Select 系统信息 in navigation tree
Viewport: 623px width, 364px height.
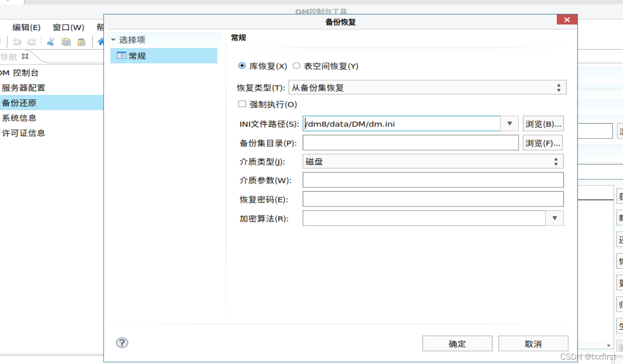[19, 118]
